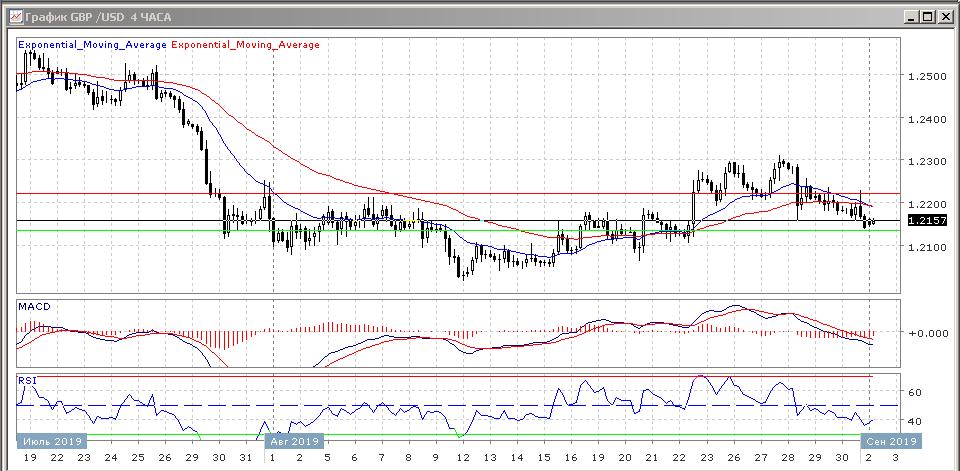Click the Сен 2019 month marker
960x471 pixels.
coord(891,441)
